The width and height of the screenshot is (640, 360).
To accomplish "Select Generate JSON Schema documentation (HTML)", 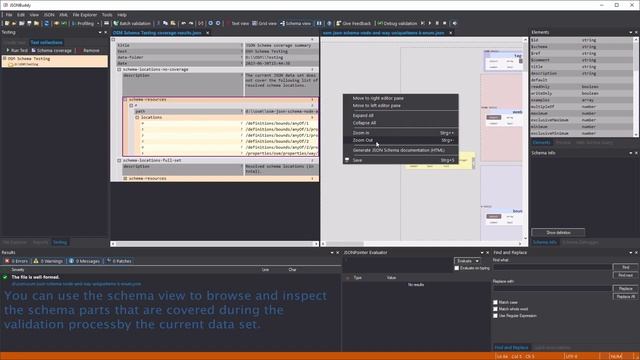I will (400, 150).
